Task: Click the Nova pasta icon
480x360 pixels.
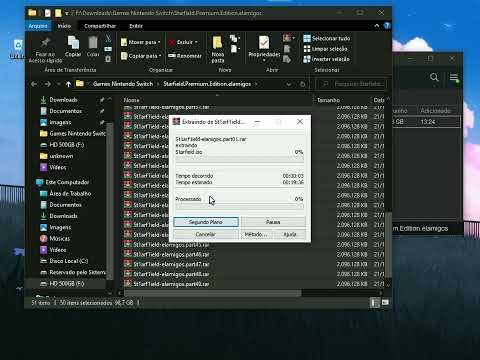Action: click(217, 43)
